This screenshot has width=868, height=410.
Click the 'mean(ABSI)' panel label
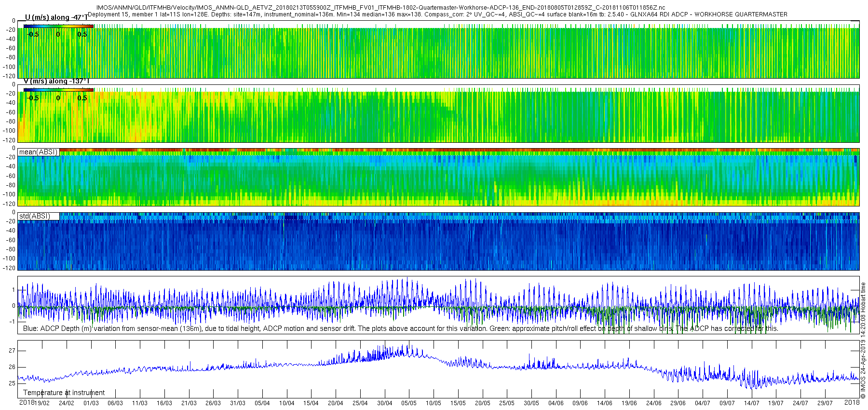click(x=38, y=152)
